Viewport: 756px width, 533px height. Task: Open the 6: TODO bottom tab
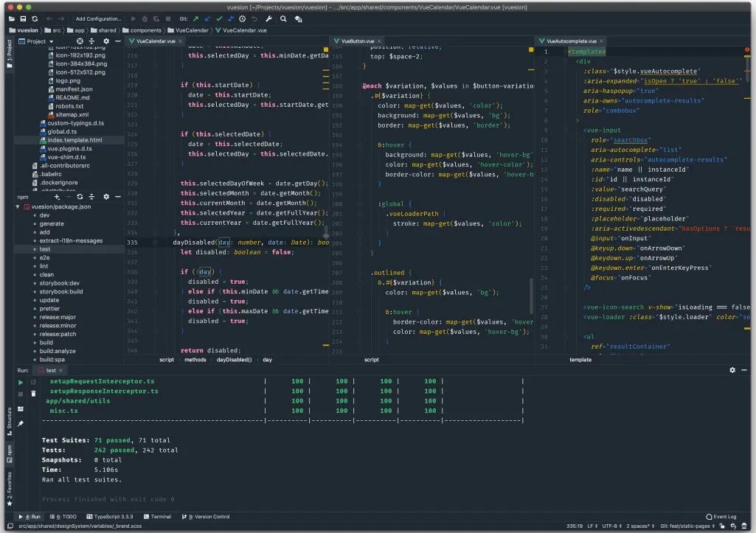63,517
